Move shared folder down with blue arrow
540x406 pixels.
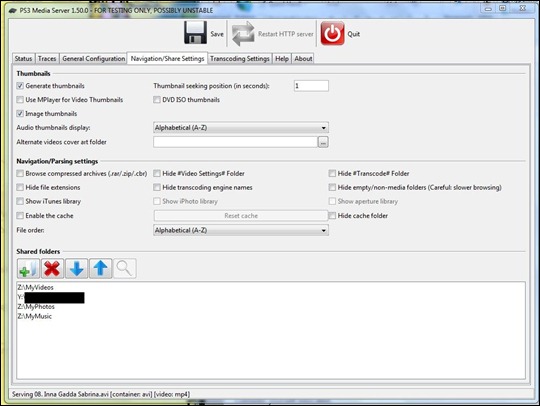[76, 269]
